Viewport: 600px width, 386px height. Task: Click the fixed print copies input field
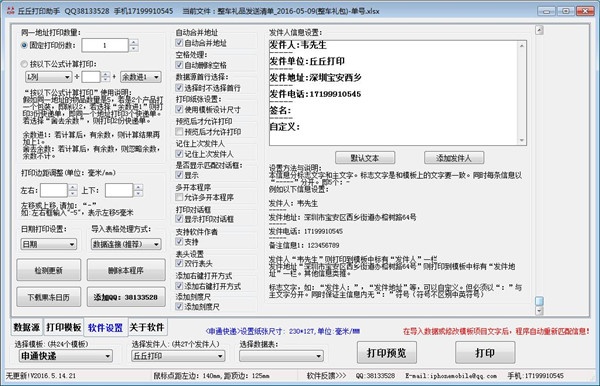[x=105, y=45]
